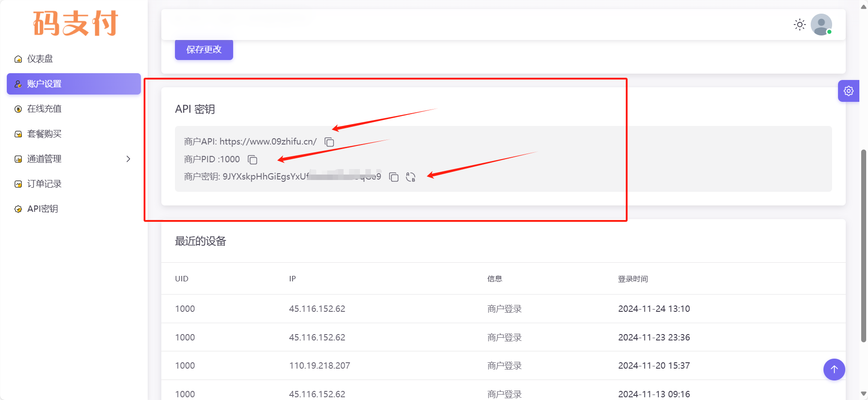The height and width of the screenshot is (400, 868).
Task: Go to 在线充值 page
Action: tap(44, 109)
